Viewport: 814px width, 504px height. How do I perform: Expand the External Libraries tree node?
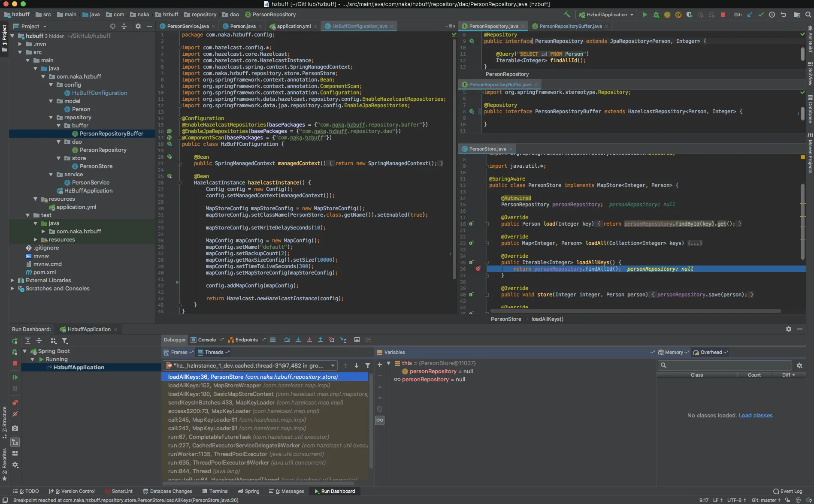(12, 281)
